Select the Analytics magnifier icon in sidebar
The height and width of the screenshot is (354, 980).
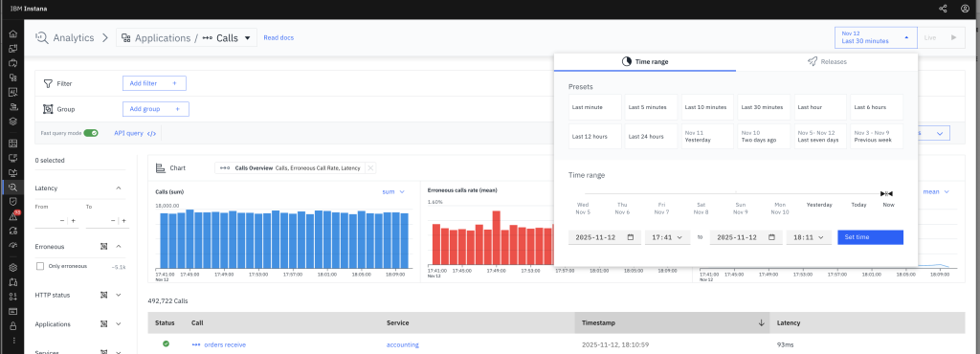pyautogui.click(x=12, y=187)
